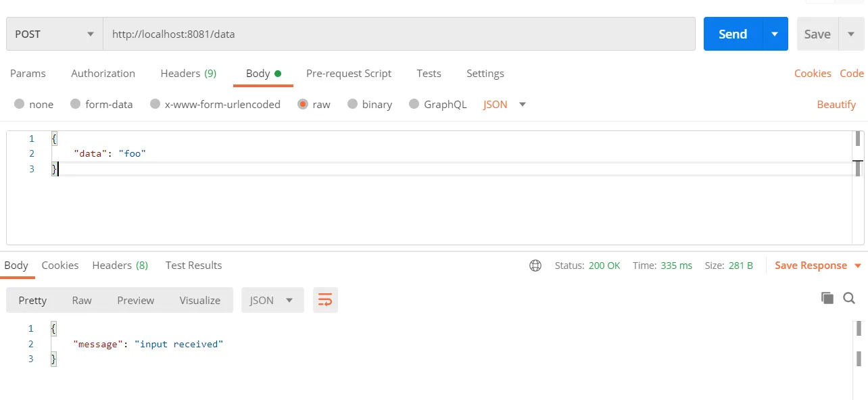
Task: Click the "foo" value in request body
Action: [x=132, y=153]
